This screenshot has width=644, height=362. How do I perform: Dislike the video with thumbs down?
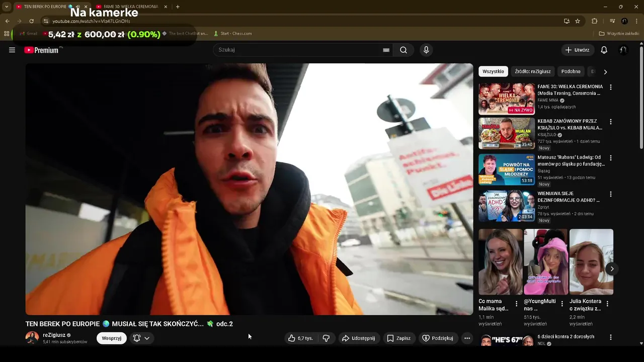pos(326,338)
